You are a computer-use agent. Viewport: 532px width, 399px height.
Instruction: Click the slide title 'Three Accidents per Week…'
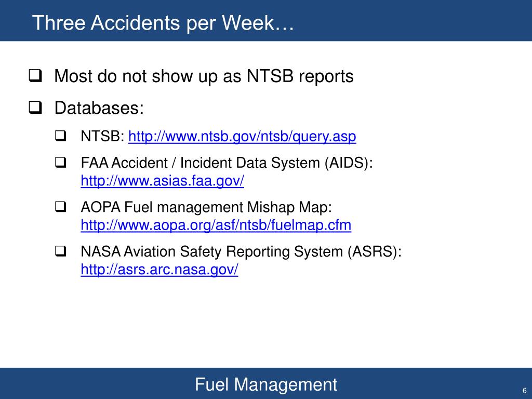[163, 23]
